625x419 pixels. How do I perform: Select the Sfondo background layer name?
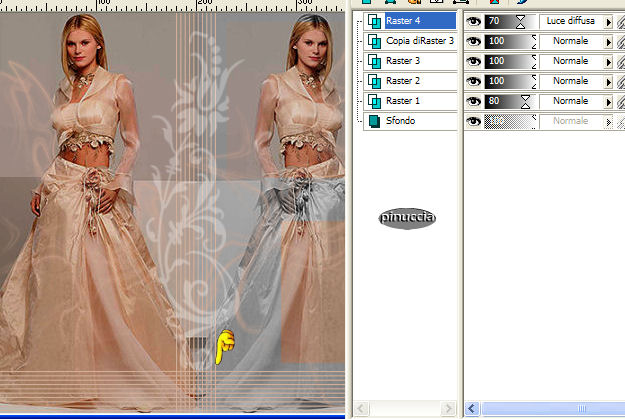click(401, 120)
